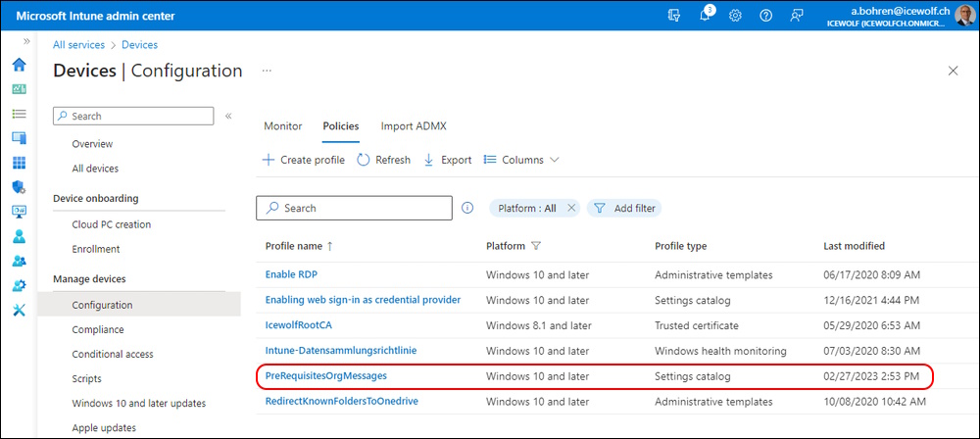Switch to the Monitor tab
The width and height of the screenshot is (980, 439).
pos(282,126)
